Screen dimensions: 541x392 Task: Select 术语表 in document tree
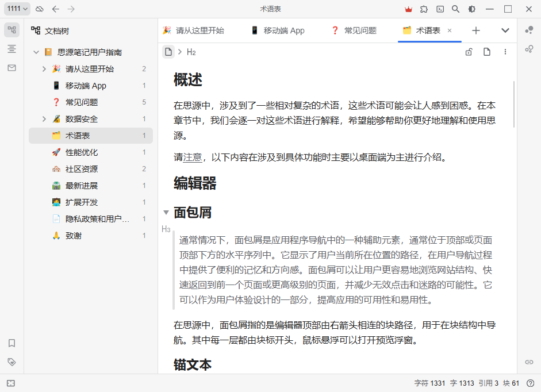91,136
